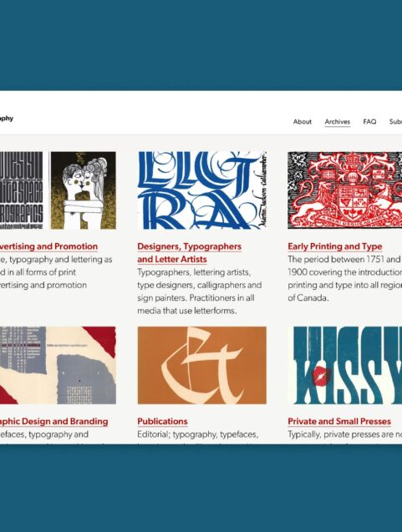
Task: Open Advertising and Promotion category link
Action: (48, 246)
